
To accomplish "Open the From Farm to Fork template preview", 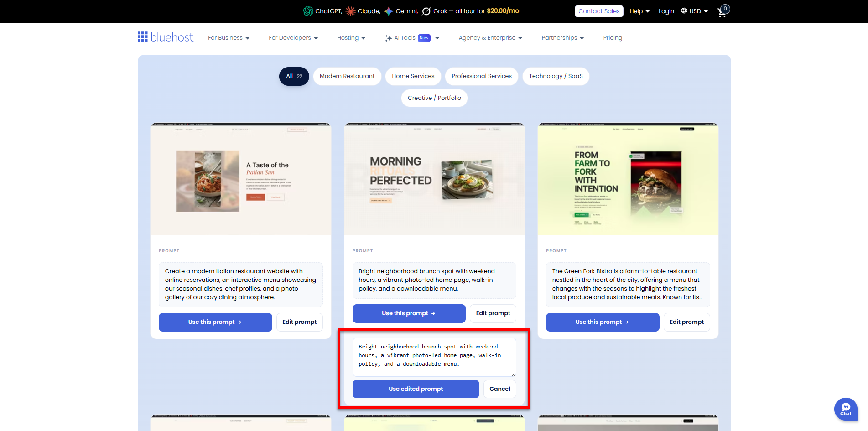I will [628, 179].
